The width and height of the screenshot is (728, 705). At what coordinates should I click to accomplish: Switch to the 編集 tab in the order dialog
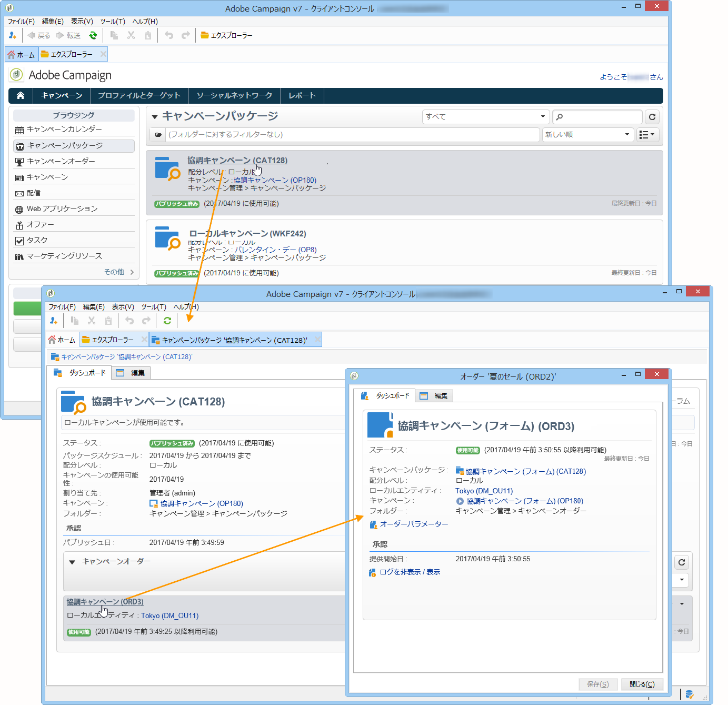[434, 396]
